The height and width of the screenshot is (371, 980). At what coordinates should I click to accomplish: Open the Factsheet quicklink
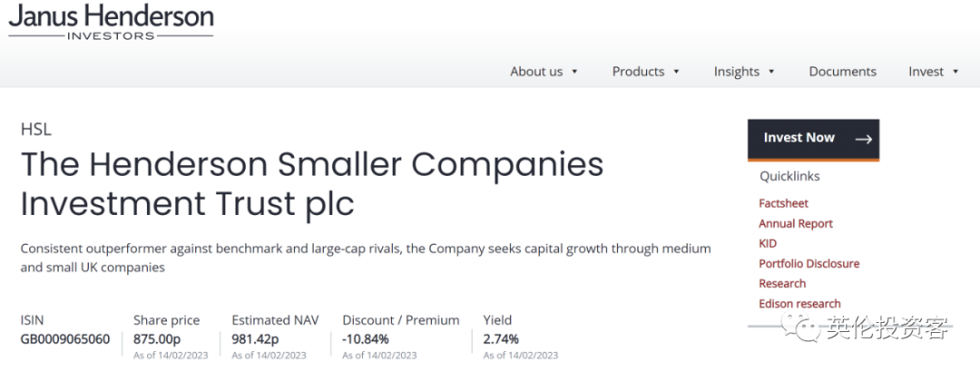(x=783, y=203)
